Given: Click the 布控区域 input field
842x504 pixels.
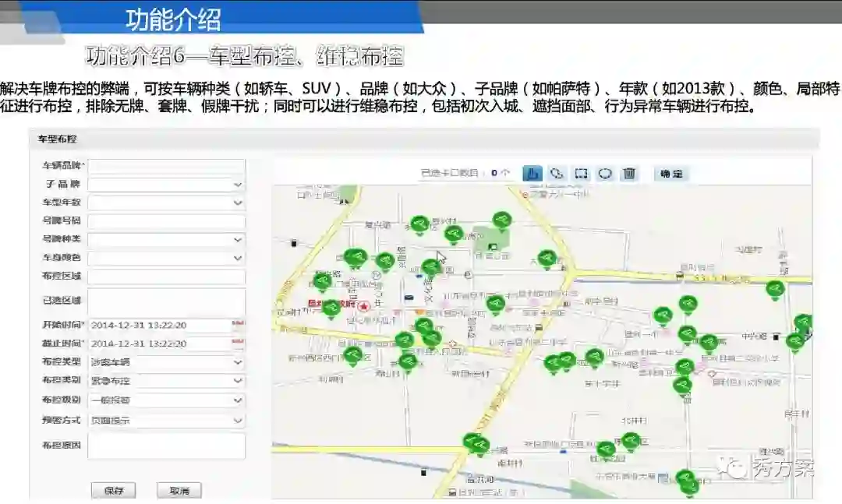Looking at the screenshot, I should pyautogui.click(x=167, y=277).
